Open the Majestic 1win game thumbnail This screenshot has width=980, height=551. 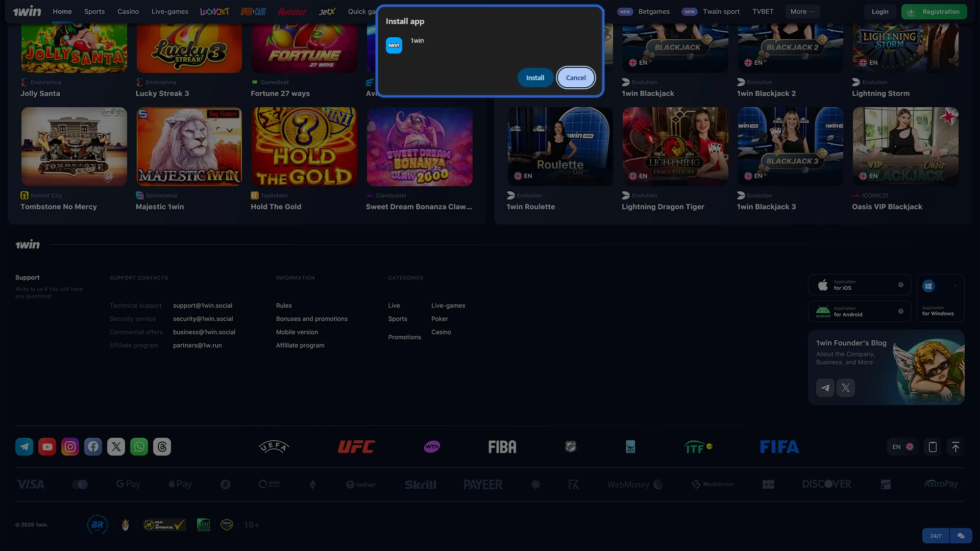coord(189,146)
